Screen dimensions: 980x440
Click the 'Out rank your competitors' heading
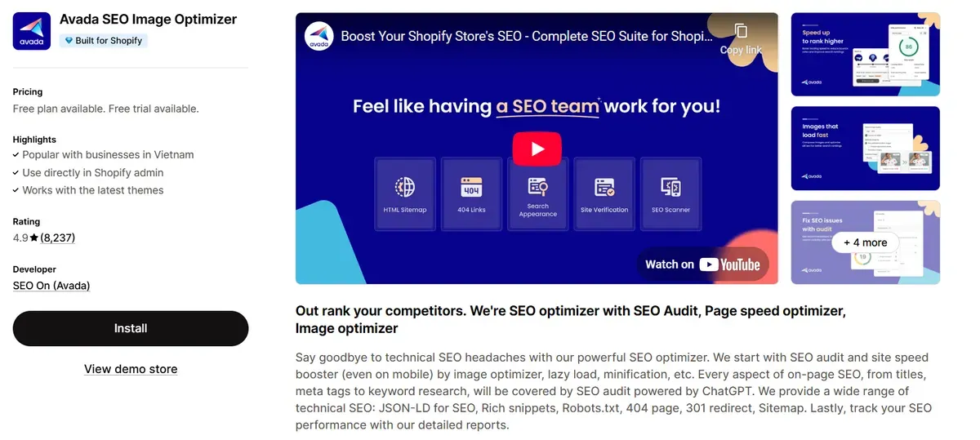(571, 319)
